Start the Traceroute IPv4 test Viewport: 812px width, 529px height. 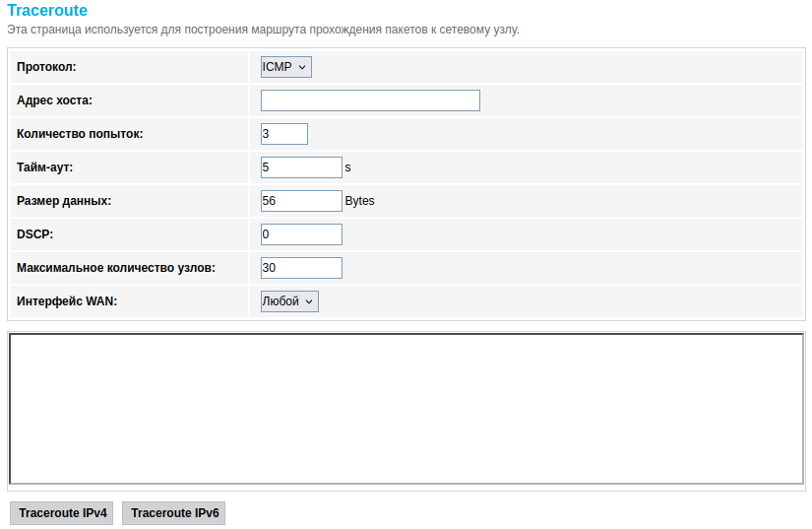[63, 513]
